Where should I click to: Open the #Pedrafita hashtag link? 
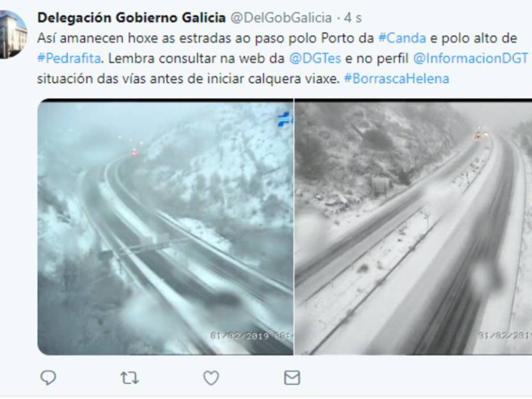pyautogui.click(x=69, y=59)
